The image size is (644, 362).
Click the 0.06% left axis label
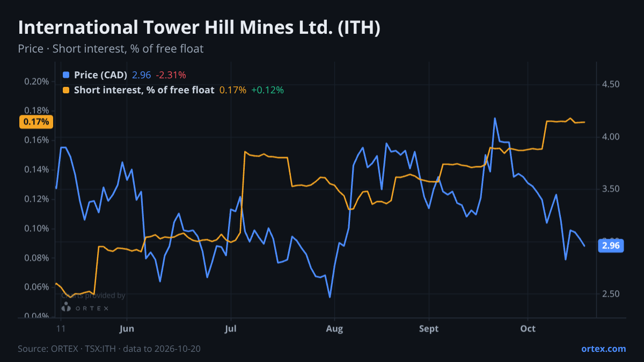[x=36, y=287]
